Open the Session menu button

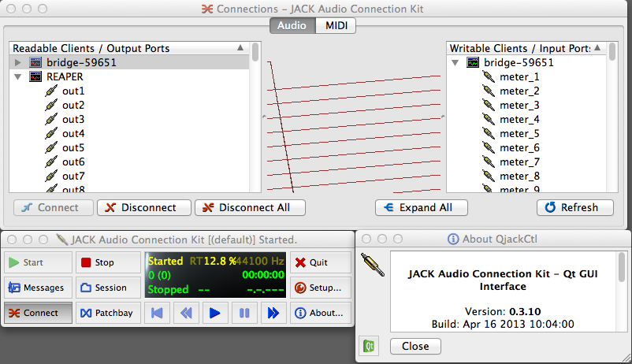click(x=108, y=288)
